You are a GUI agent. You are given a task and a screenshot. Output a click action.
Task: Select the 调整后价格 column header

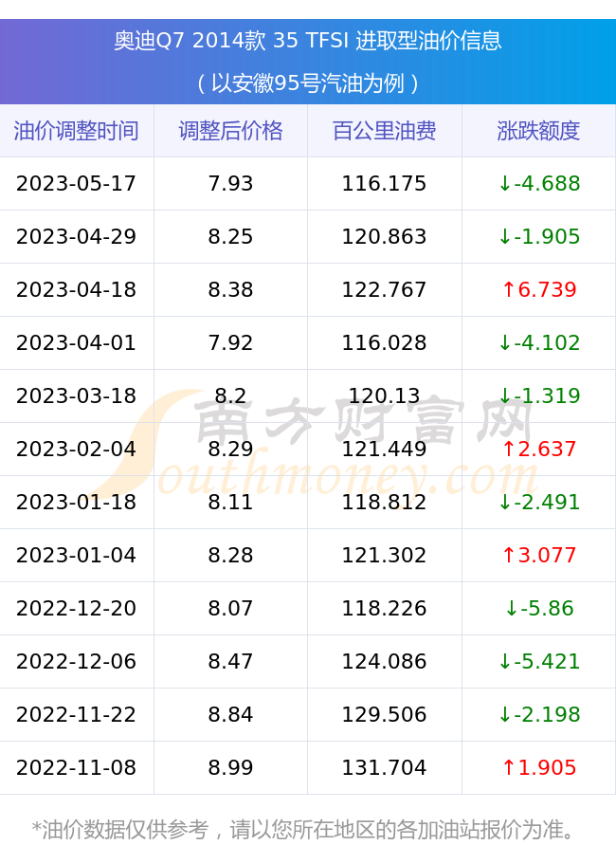click(x=230, y=131)
